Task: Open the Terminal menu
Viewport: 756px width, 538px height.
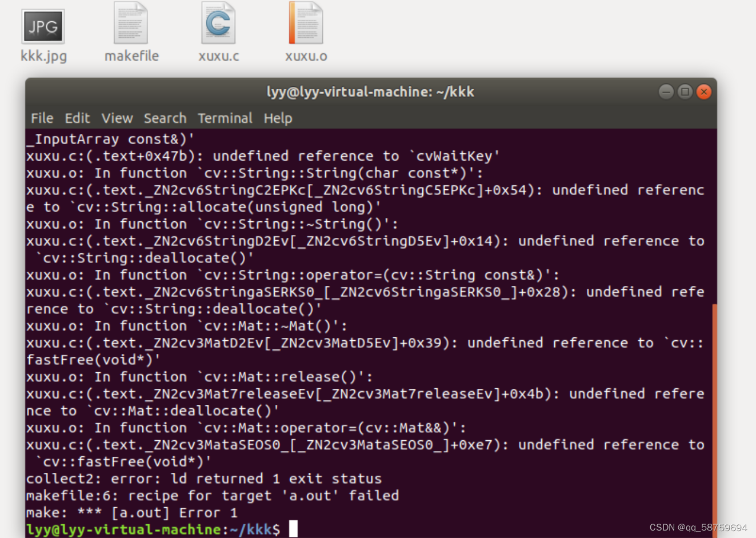Action: click(x=225, y=118)
